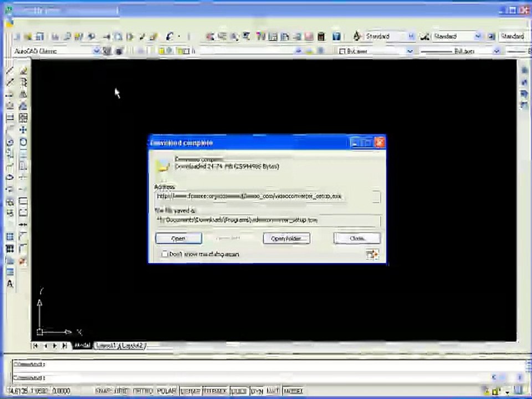Viewport: 532px width, 399px height.
Task: Click the saved file path field
Action: (268, 220)
